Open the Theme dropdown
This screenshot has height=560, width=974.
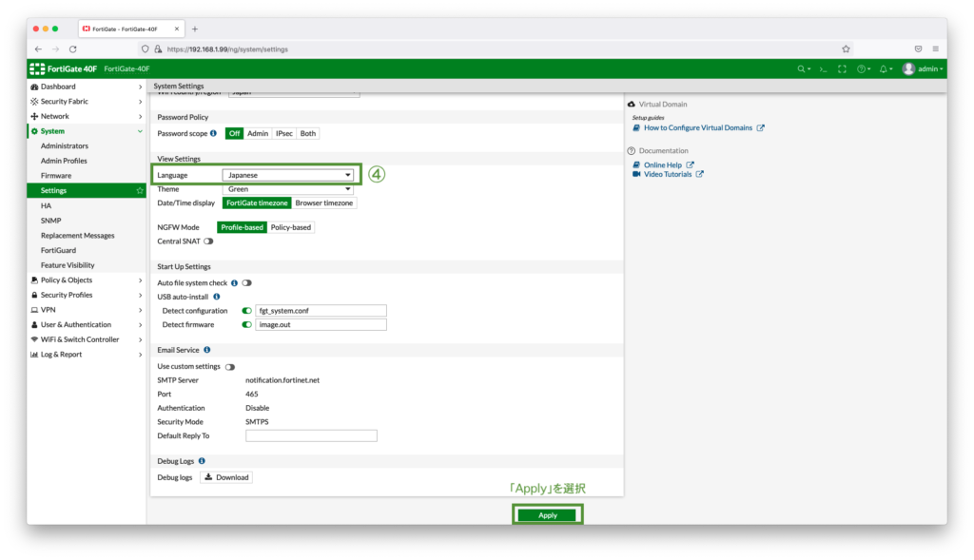[288, 189]
